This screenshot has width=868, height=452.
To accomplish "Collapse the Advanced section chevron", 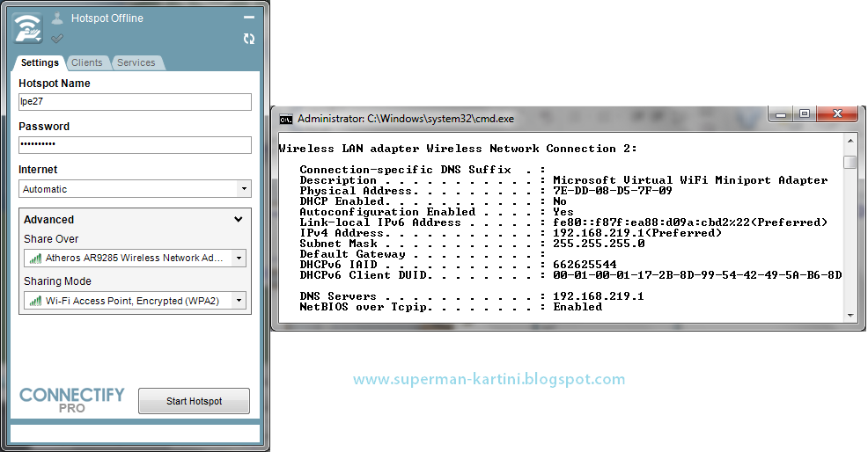I will (238, 219).
